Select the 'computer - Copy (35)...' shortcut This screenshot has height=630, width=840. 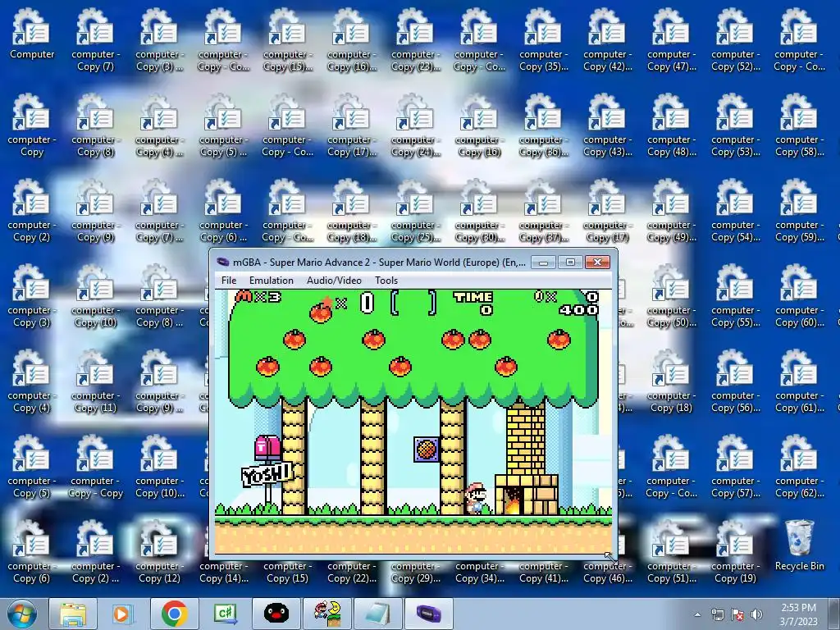(x=543, y=39)
